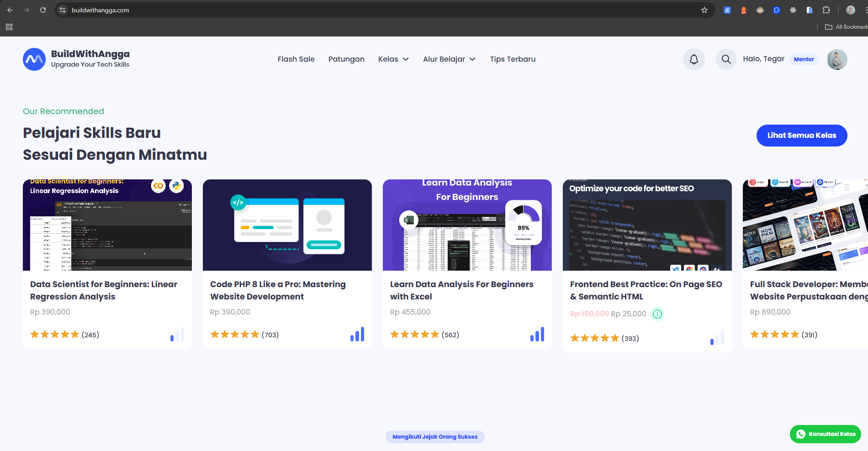Bookmark this page with the star icon
The image size is (868, 451).
(704, 10)
